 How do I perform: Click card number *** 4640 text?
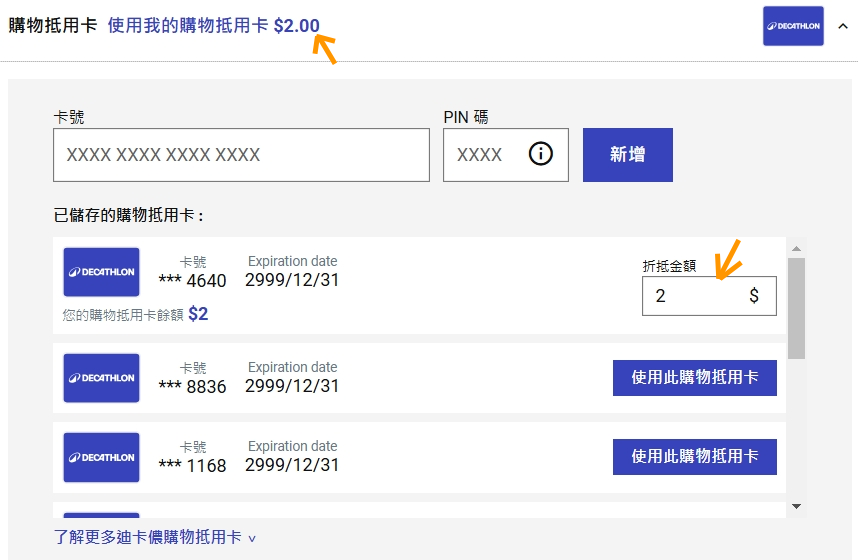(x=193, y=281)
